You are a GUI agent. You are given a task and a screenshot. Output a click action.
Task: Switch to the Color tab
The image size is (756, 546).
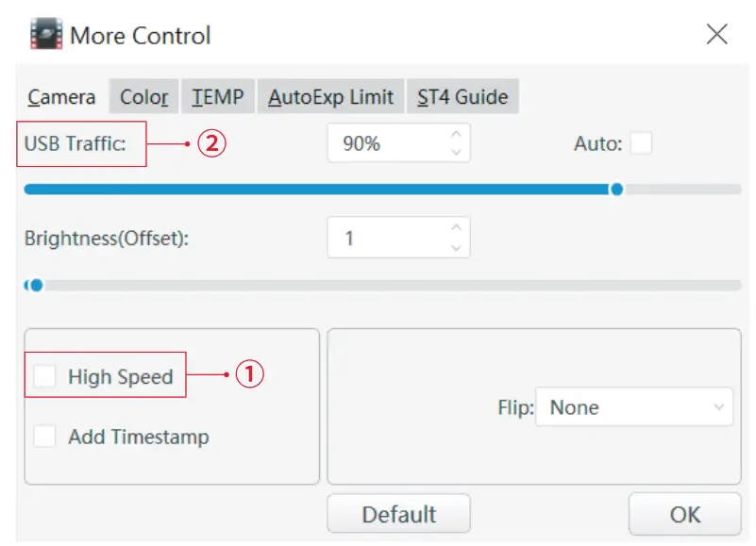coord(143,96)
